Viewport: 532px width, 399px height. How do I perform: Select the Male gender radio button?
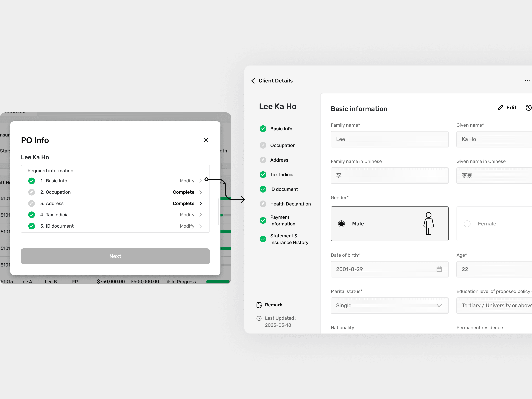pos(341,224)
